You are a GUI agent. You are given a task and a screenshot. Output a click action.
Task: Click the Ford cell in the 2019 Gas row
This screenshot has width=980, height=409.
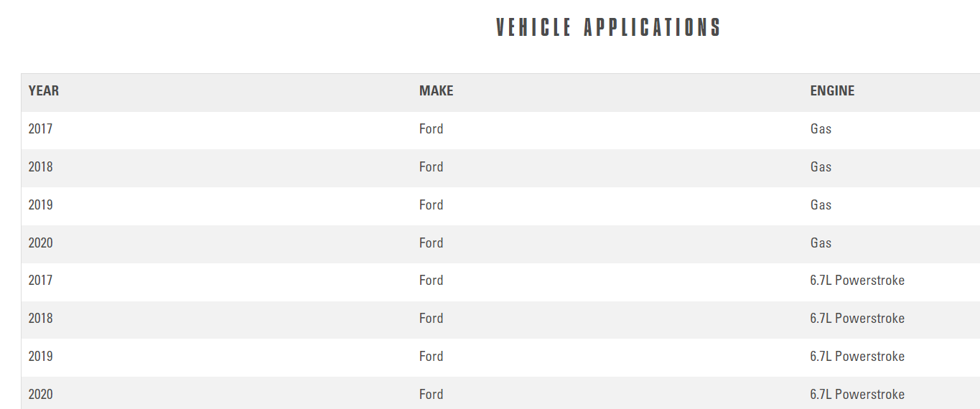(431, 205)
